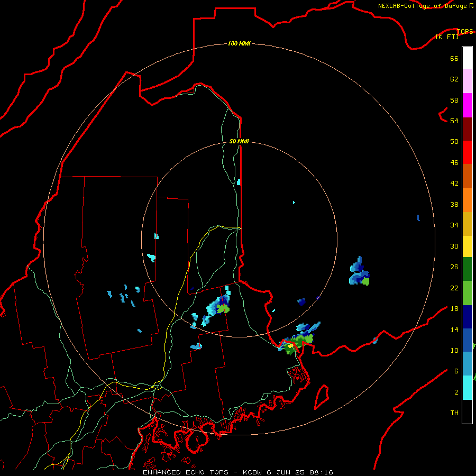Pick the bright orange legend swatch
Image resolution: width=476 pixels, height=476 pixels.
pos(467,200)
